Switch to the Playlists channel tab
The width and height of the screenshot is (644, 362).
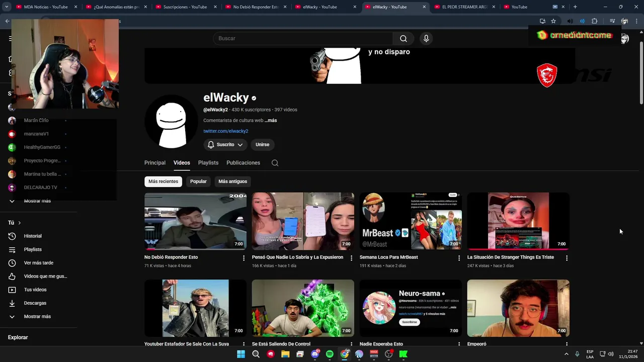tap(208, 163)
